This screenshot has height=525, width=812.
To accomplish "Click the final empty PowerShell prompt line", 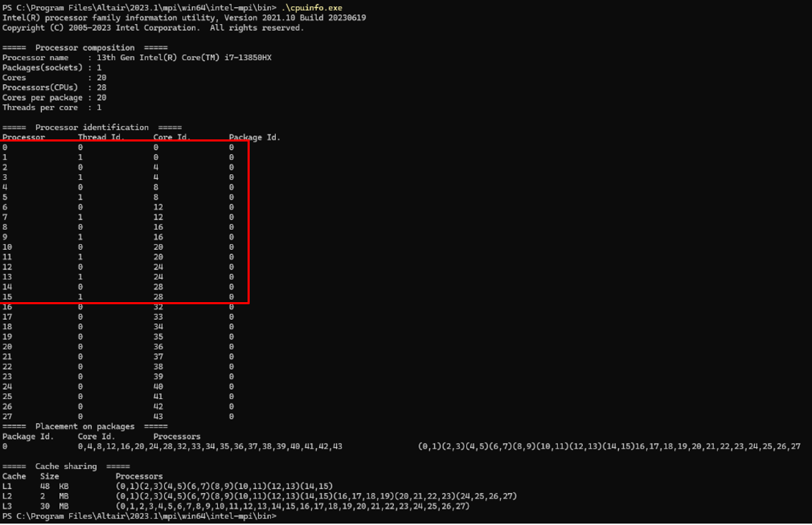I will point(139,517).
